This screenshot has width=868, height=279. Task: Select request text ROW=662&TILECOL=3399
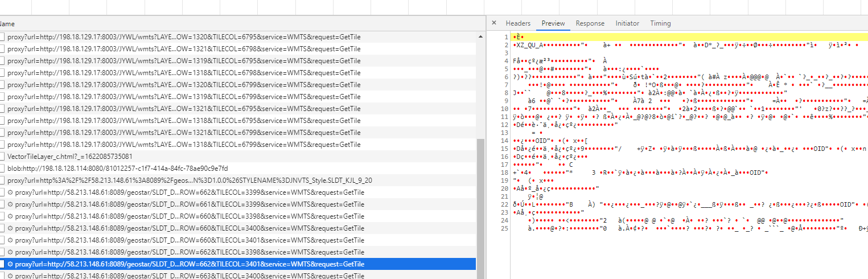[x=190, y=192]
